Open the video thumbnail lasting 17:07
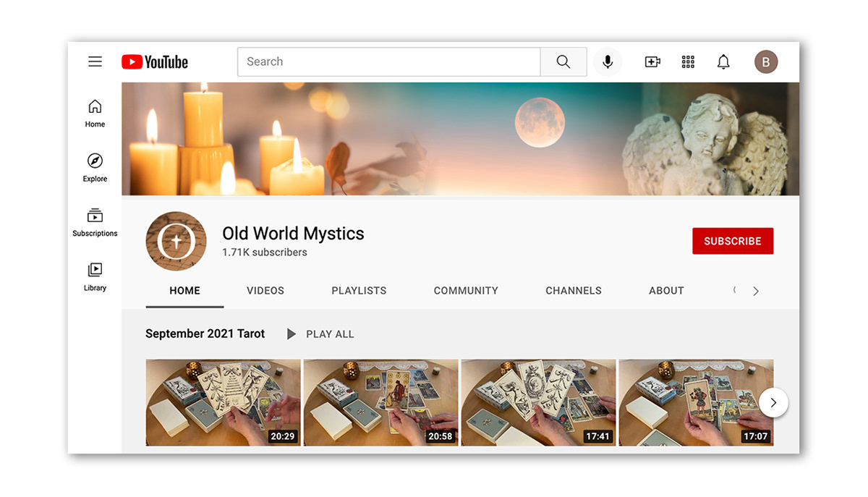868x497 pixels. click(697, 402)
